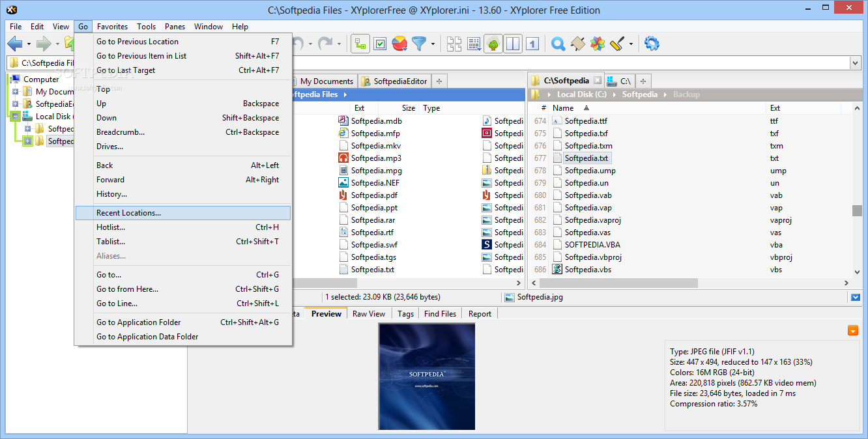
Task: Click the Local Disk drive tree icon
Action: point(27,117)
